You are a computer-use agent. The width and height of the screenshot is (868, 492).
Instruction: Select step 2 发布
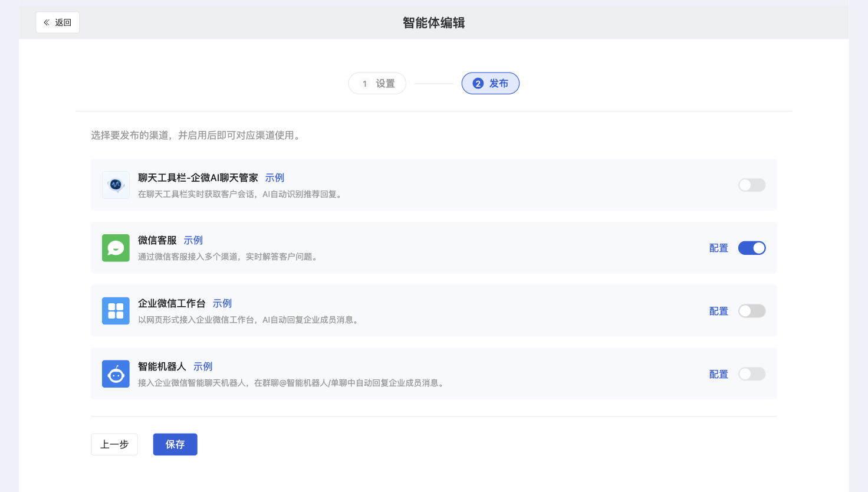point(491,83)
